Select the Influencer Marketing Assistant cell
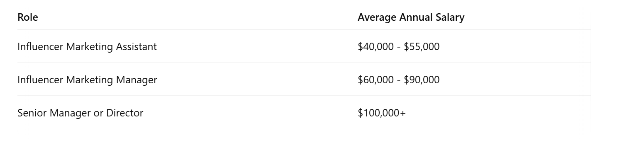The height and width of the screenshot is (150, 644). [x=87, y=46]
